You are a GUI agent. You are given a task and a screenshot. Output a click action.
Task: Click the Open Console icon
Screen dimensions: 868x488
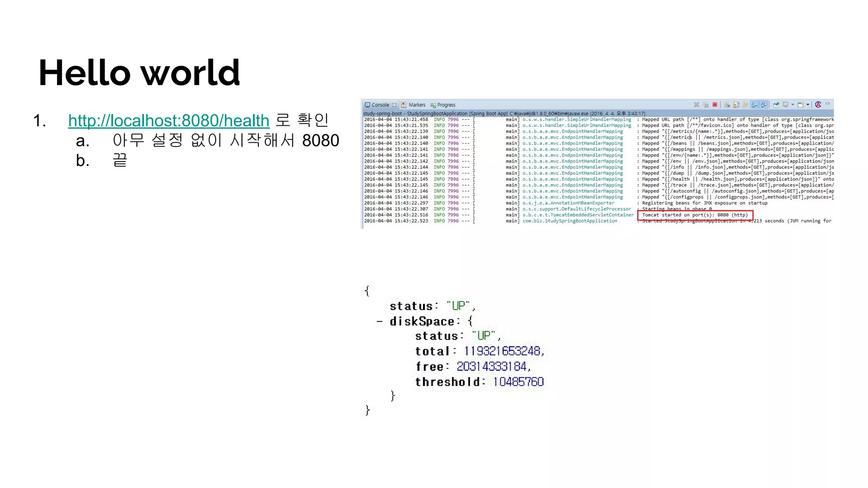[x=800, y=105]
